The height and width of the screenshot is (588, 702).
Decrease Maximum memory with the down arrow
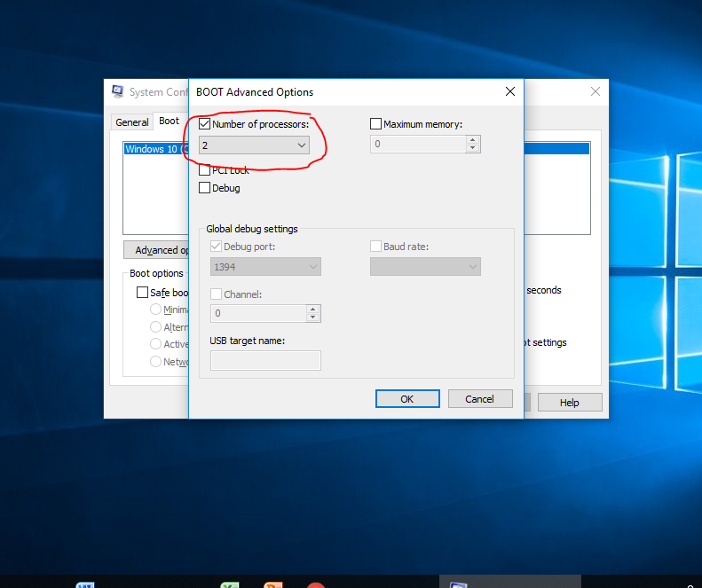(473, 148)
